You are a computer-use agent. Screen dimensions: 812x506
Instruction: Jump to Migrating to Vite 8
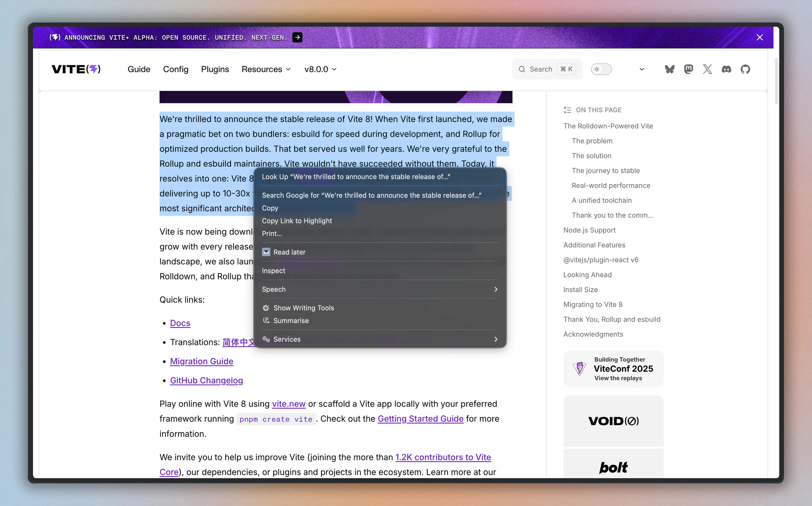point(593,304)
